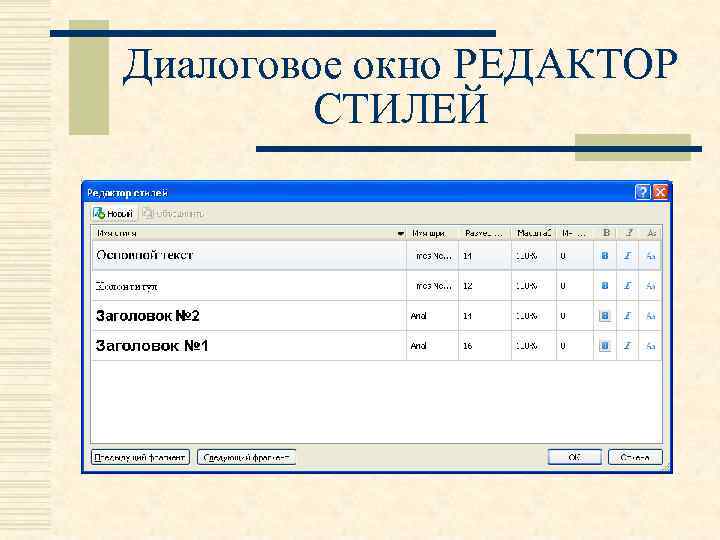Close the Редактор стилей dialog
The height and width of the screenshot is (540, 720).
tap(660, 192)
